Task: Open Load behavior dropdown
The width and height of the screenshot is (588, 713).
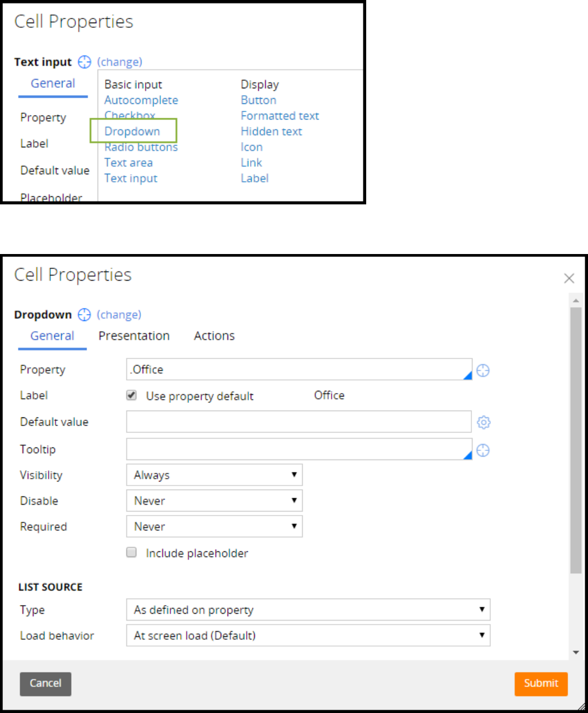Action: [x=308, y=636]
